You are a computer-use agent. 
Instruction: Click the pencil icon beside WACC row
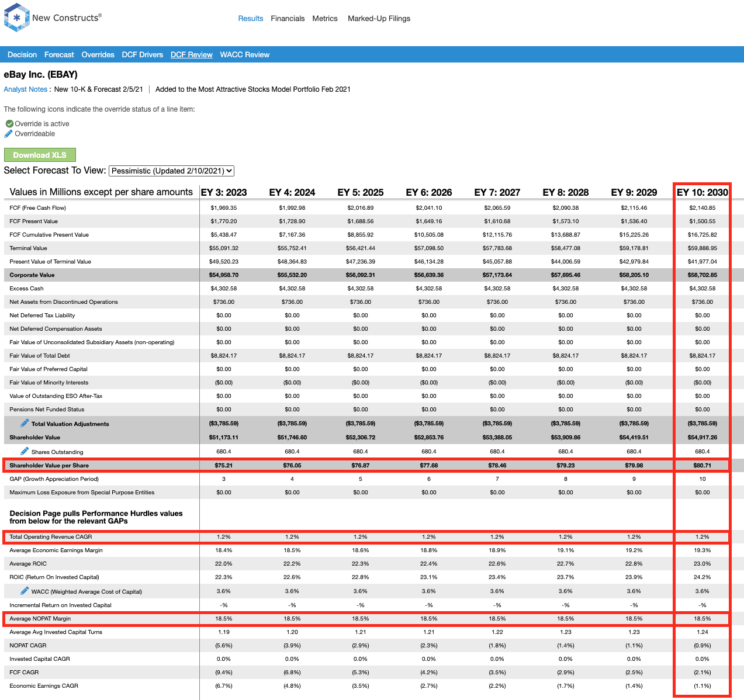coord(25,591)
